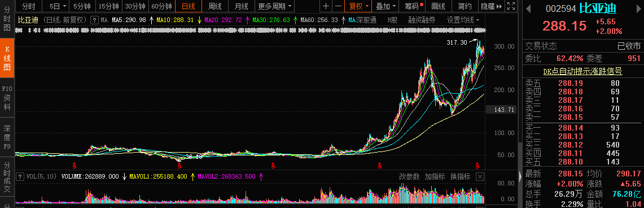Screen dimensions: 644x208
Task: Click the 已收市 trading status
Action: (x=629, y=46)
